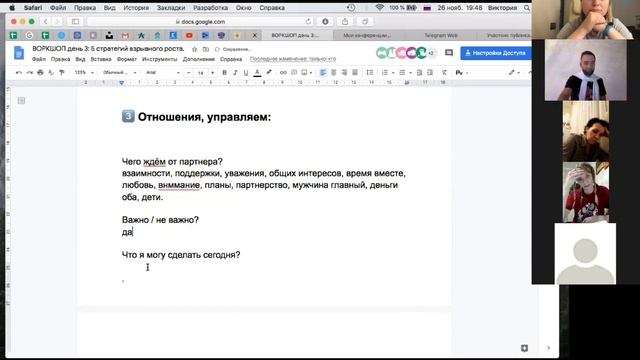Open Safari share menu icon

click(x=345, y=22)
